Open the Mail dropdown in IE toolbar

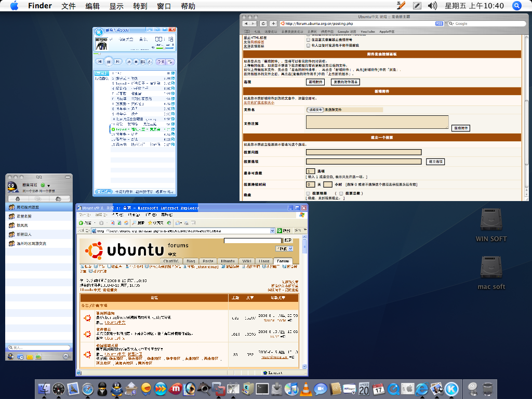(181, 223)
